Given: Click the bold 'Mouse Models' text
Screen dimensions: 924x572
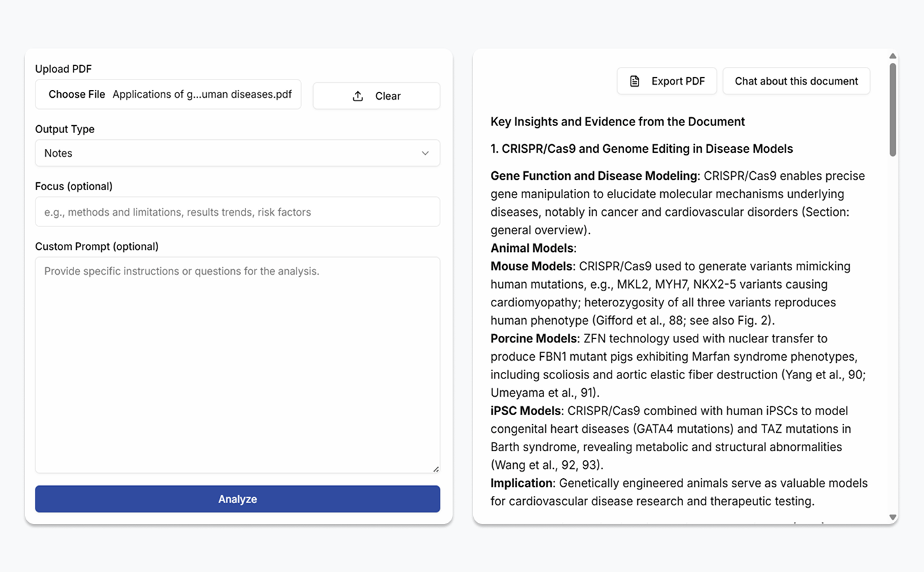Looking at the screenshot, I should click(532, 266).
